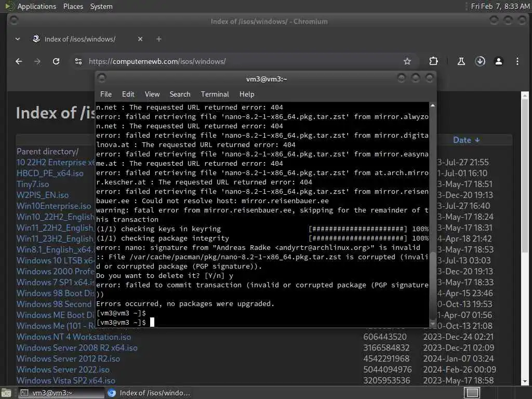Viewport: 532px width, 399px height.
Task: Open the Terminal menu in terminal window
Action: coord(215,95)
